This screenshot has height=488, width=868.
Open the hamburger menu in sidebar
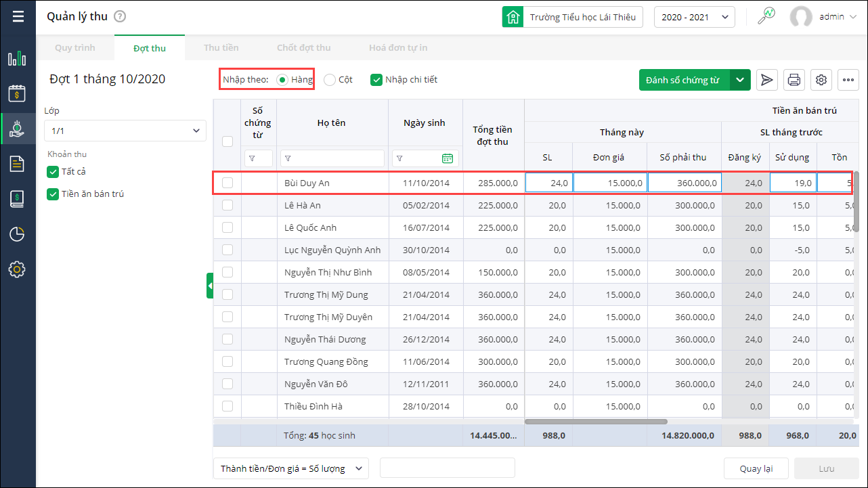pos(18,16)
